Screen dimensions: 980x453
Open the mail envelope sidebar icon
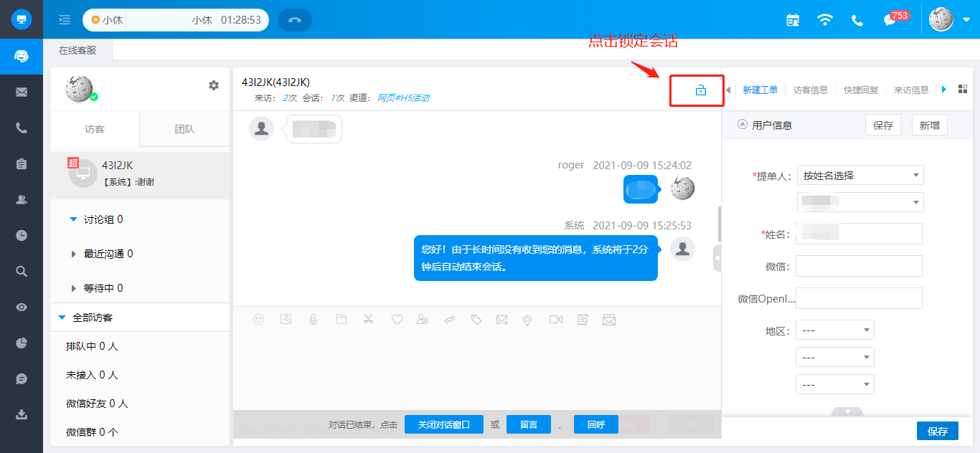[22, 92]
